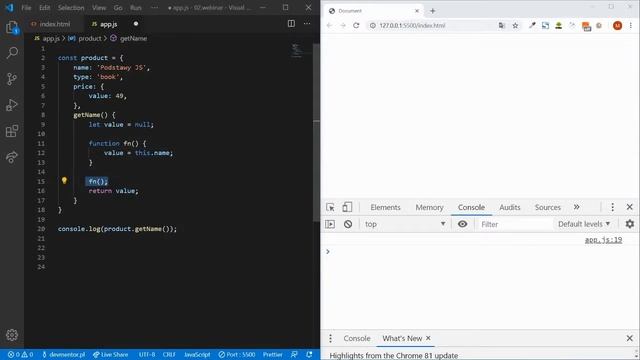Click the Port : 5500 status item
The width and height of the screenshot is (640, 360).
(237, 355)
